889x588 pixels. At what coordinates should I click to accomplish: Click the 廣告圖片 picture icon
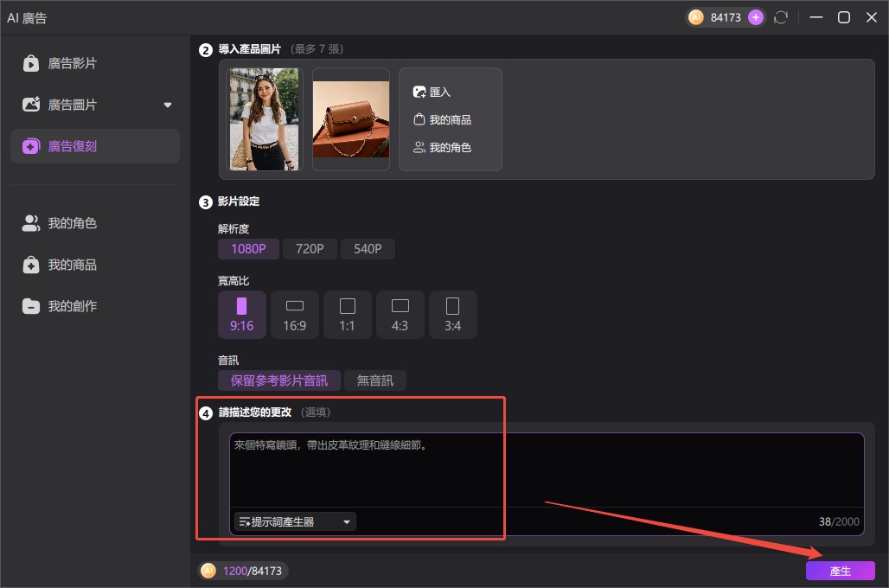[x=30, y=105]
